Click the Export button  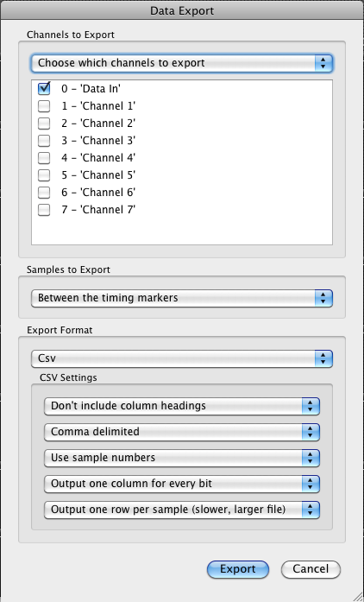click(x=238, y=569)
